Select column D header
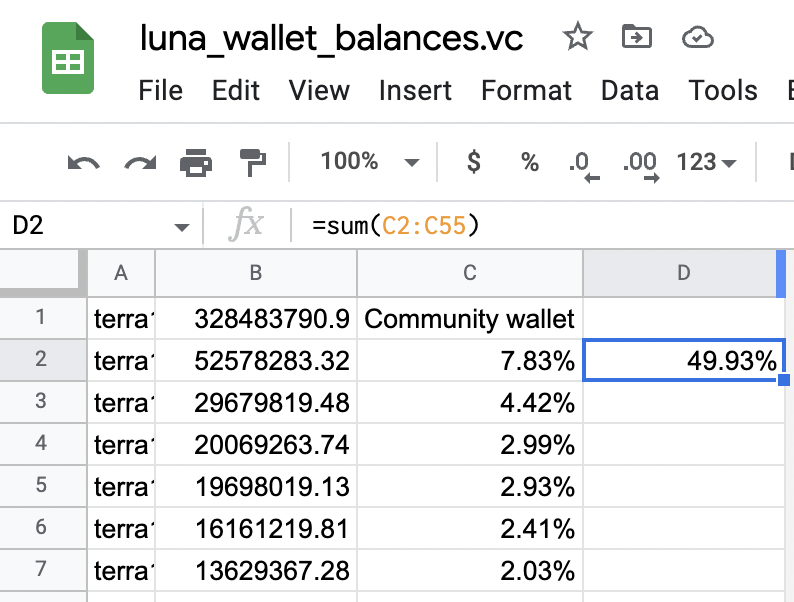This screenshot has height=602, width=794. [x=684, y=273]
